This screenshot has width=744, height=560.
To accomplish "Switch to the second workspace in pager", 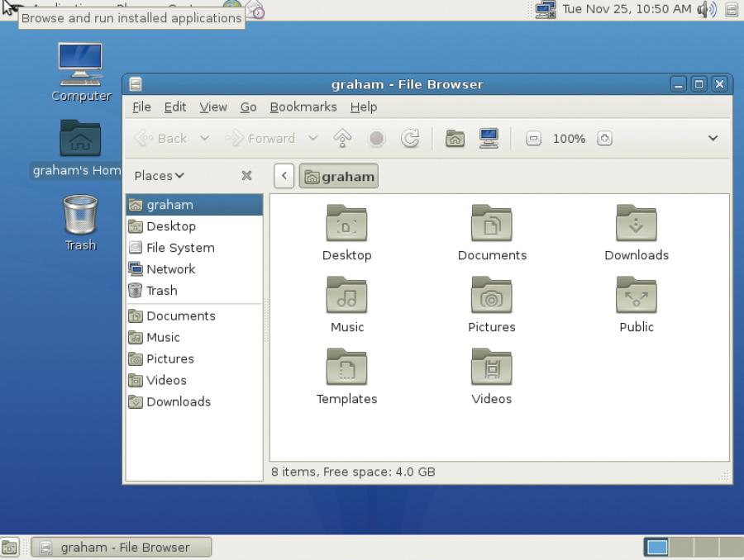I will point(681,547).
